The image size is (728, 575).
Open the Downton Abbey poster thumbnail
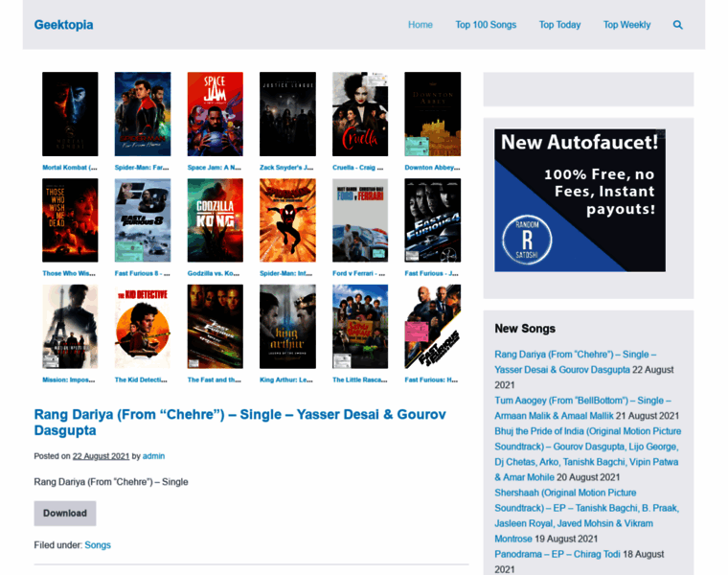432,114
